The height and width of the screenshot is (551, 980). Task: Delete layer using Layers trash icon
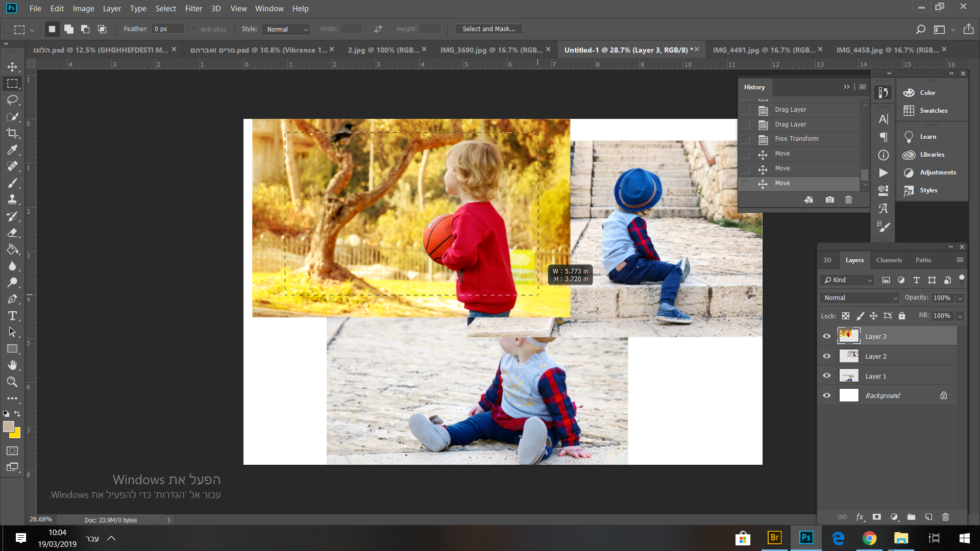(945, 517)
